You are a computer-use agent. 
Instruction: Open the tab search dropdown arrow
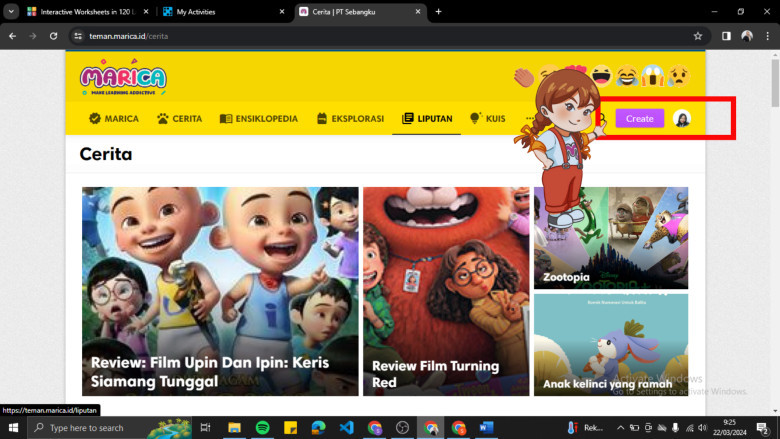[10, 11]
